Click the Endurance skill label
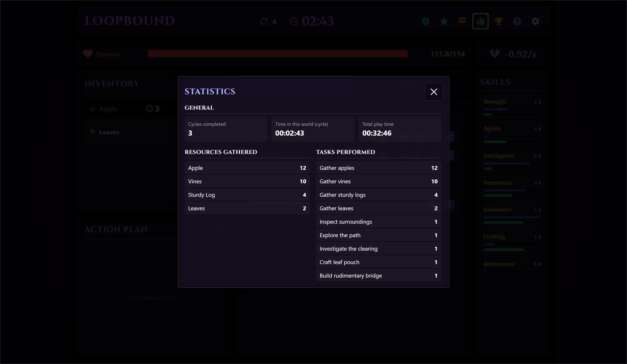The image size is (627, 364). (x=497, y=210)
